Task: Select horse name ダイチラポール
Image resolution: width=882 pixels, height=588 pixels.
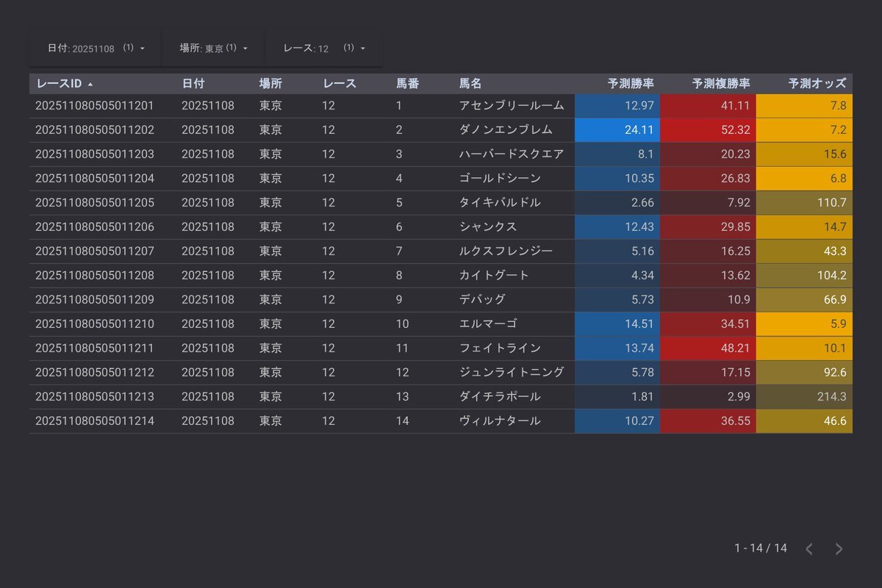Action: pyautogui.click(x=500, y=397)
